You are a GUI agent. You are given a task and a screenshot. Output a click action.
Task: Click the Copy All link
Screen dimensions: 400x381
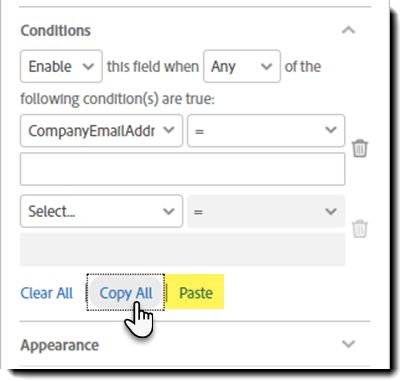[126, 293]
